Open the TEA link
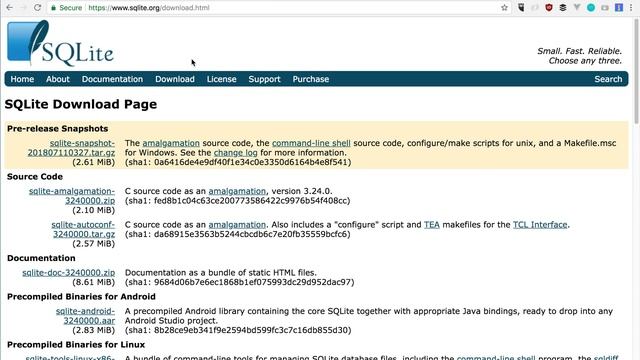640x360 pixels. click(x=431, y=224)
